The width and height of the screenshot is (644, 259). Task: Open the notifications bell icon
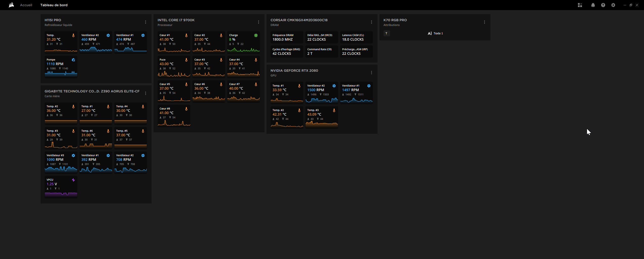point(593,5)
